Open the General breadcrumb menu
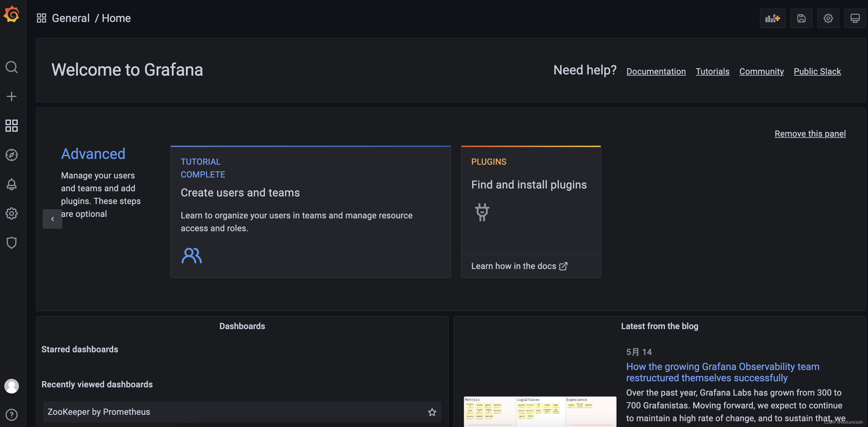This screenshot has height=427, width=868. (x=71, y=18)
